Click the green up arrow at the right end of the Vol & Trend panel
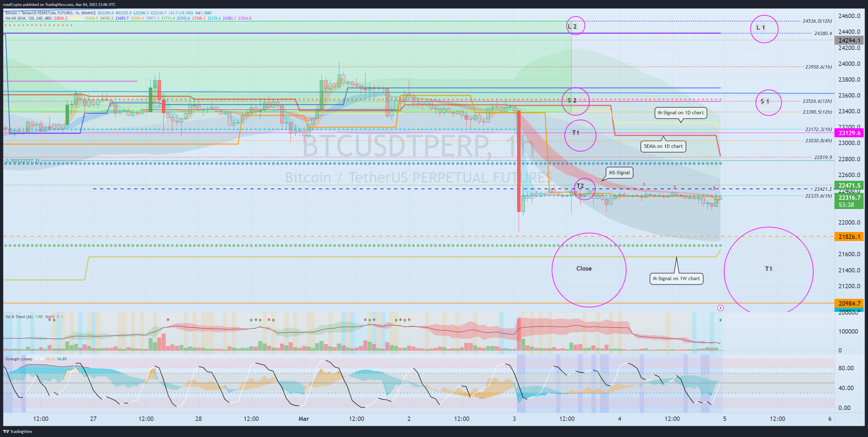The image size is (868, 437). point(720,320)
